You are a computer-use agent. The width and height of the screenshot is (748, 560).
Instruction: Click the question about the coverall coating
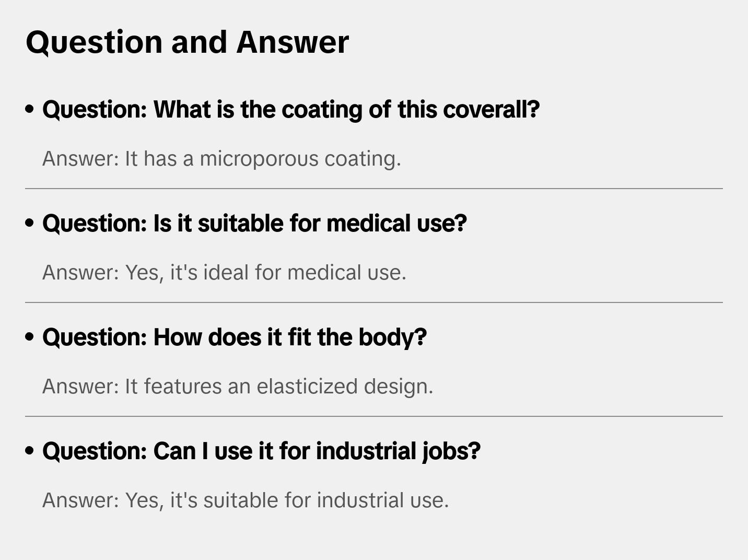point(290,110)
